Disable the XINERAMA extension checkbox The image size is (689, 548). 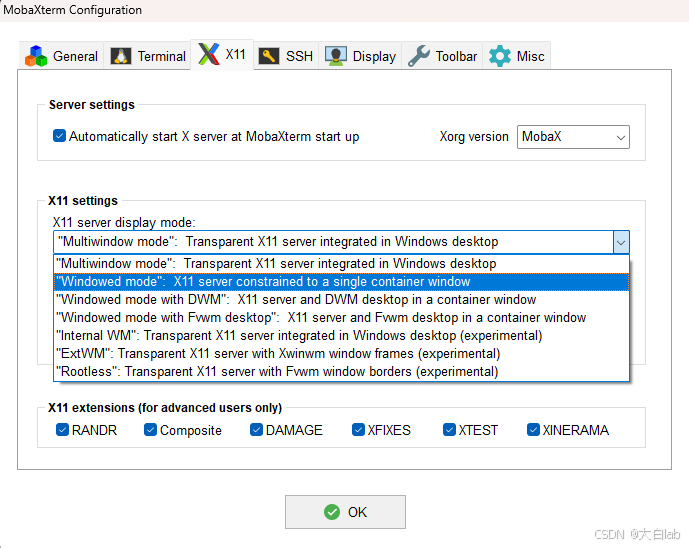(533, 429)
